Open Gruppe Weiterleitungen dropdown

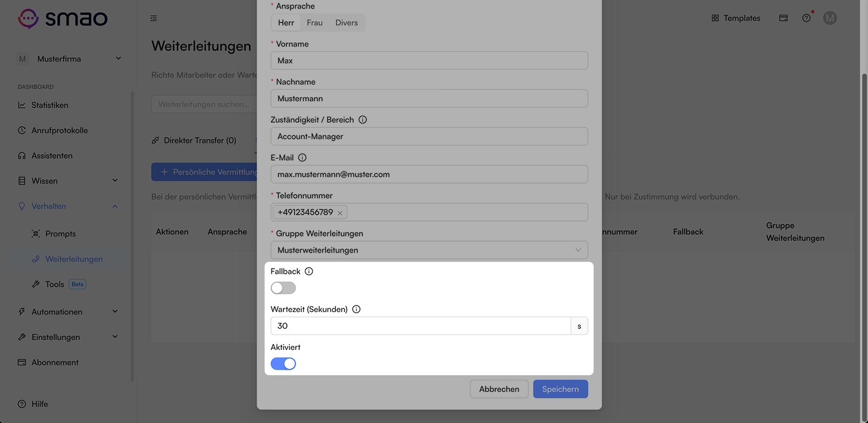click(x=429, y=250)
